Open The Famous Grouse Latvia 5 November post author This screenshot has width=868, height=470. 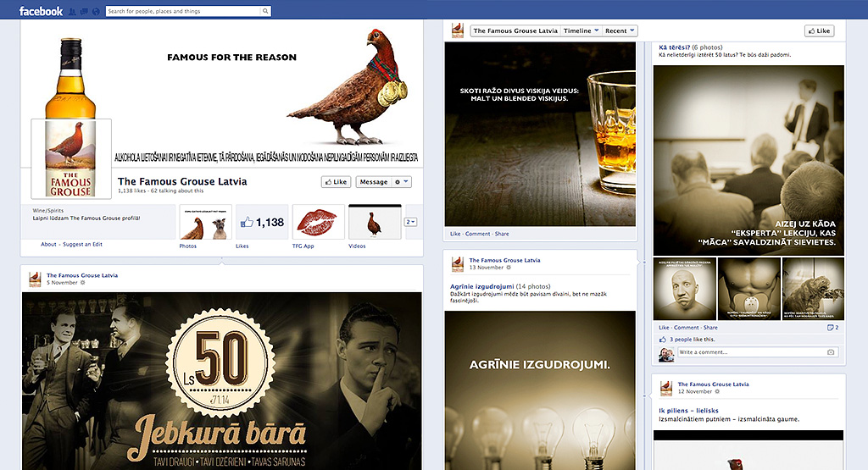[x=82, y=275]
